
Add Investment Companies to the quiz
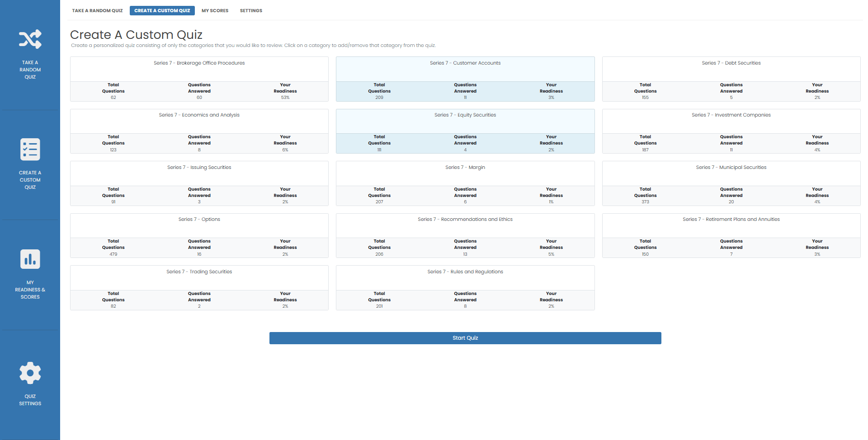coord(731,121)
